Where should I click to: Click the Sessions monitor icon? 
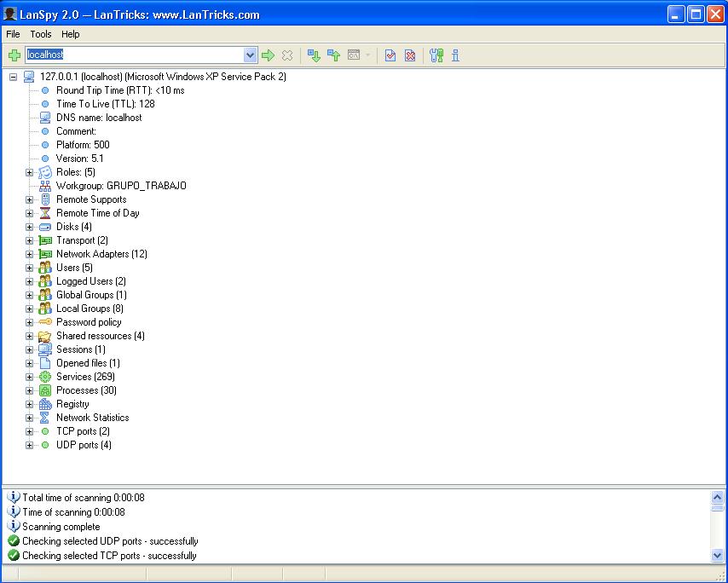[45, 349]
